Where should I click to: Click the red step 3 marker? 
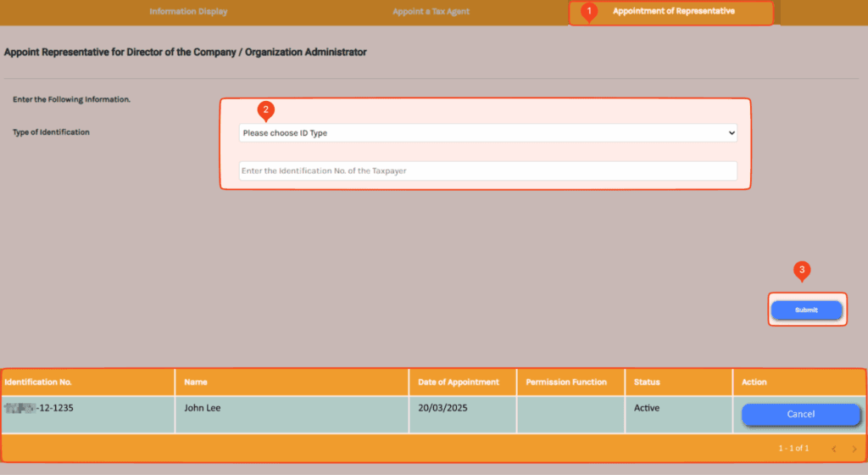pos(802,271)
